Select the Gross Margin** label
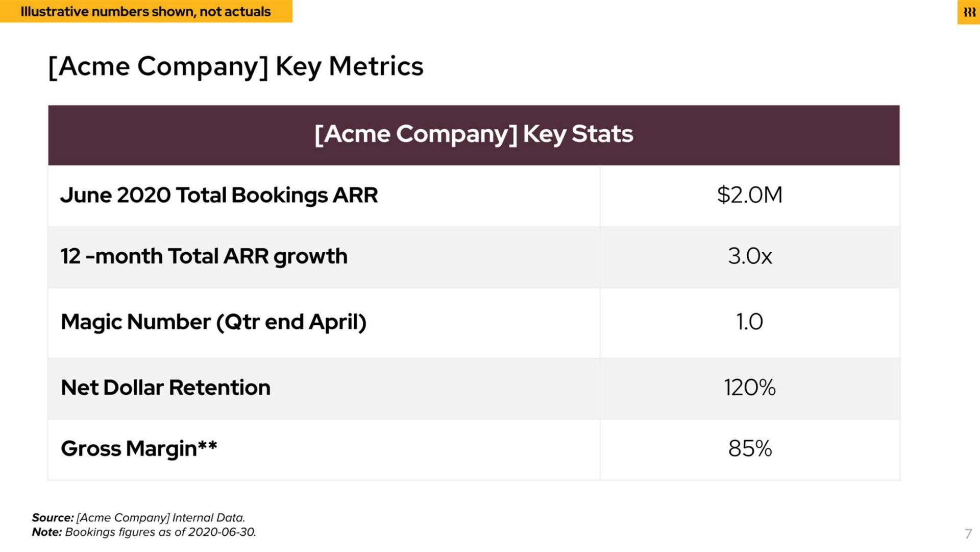 click(x=139, y=449)
